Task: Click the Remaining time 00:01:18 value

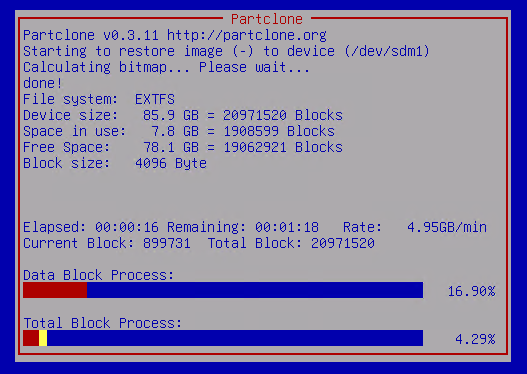Action: click(287, 227)
